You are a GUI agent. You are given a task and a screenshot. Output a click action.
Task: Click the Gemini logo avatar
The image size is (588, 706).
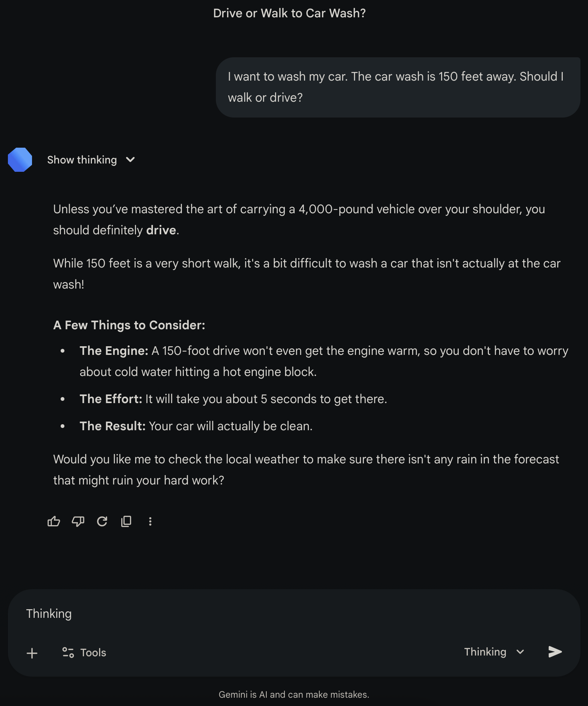pos(20,159)
